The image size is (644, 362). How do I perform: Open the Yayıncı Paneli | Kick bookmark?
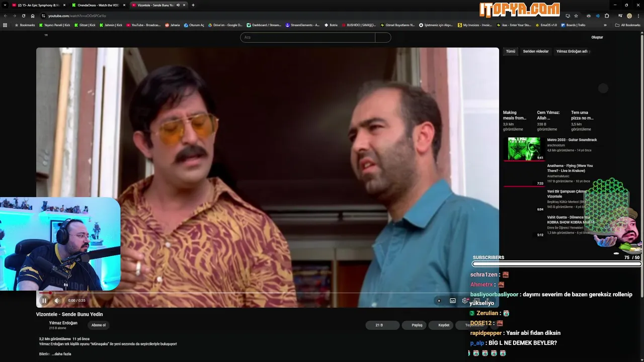click(54, 25)
